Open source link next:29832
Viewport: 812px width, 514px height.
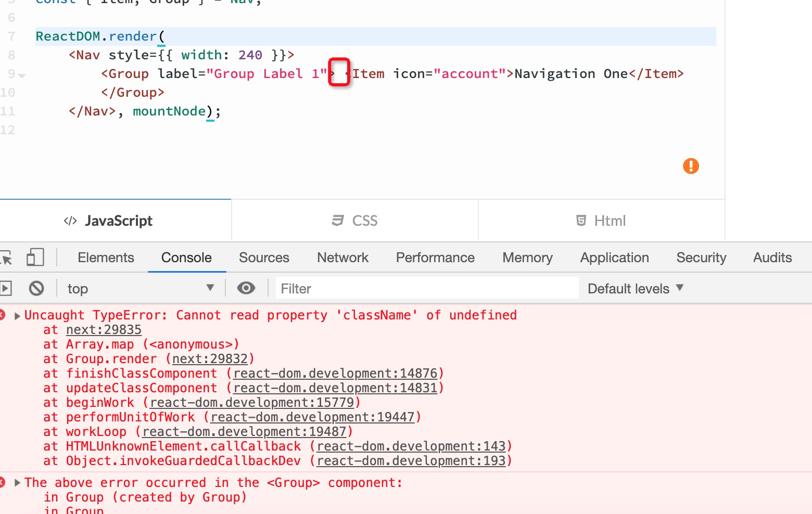[210, 359]
